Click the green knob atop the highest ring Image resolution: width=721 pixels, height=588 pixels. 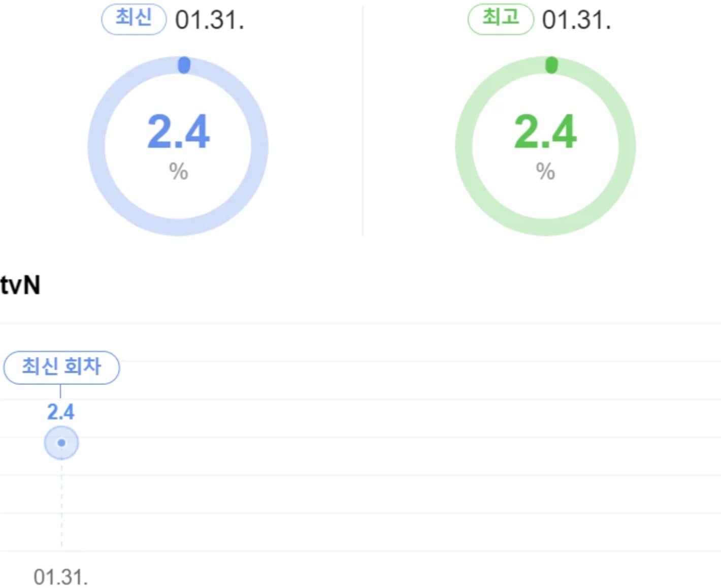pyautogui.click(x=551, y=65)
